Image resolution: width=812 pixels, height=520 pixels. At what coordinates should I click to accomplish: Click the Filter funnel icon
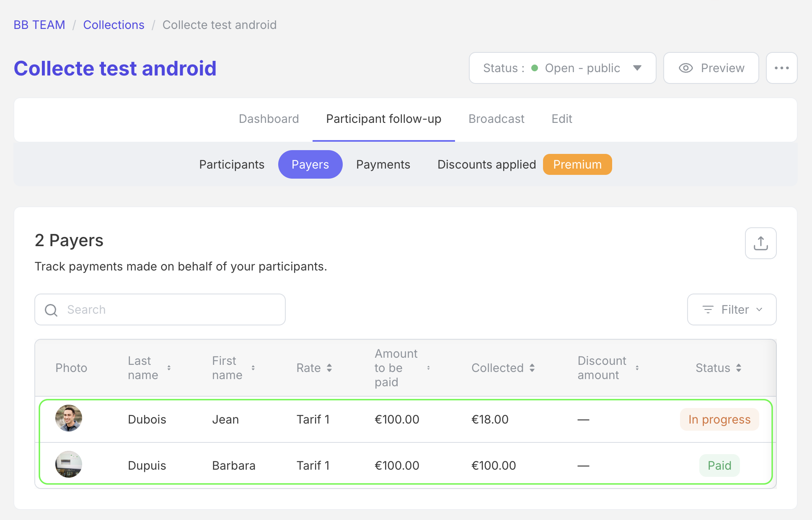(x=707, y=310)
